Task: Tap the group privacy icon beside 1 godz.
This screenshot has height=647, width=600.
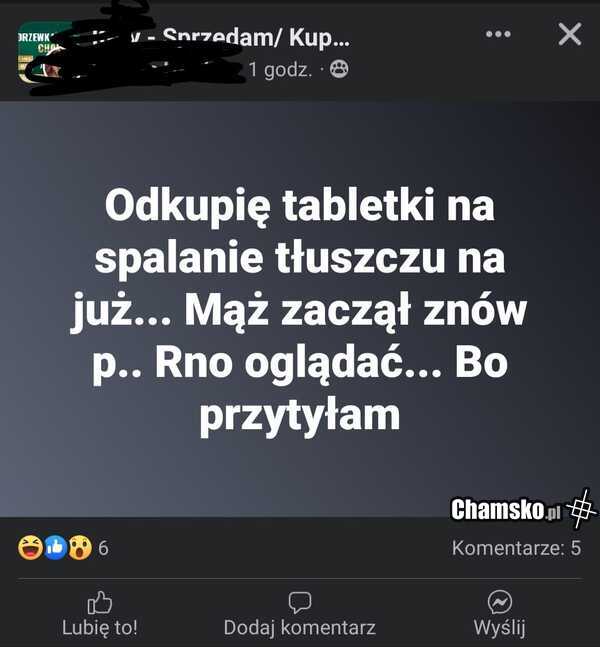Action: pyautogui.click(x=339, y=69)
